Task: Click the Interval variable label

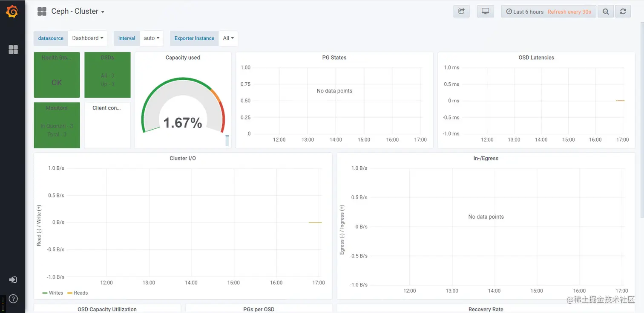Action: point(126,38)
